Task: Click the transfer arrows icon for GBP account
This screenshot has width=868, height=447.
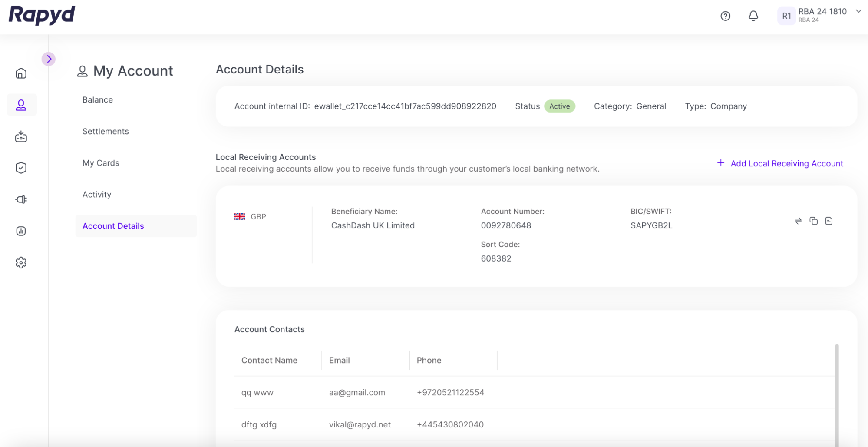Action: click(798, 221)
